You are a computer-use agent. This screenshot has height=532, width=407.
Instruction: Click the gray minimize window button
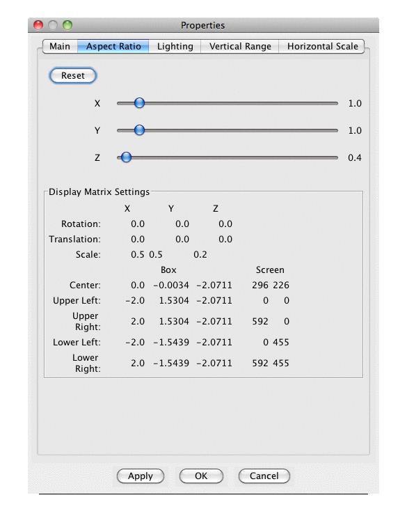click(x=53, y=25)
